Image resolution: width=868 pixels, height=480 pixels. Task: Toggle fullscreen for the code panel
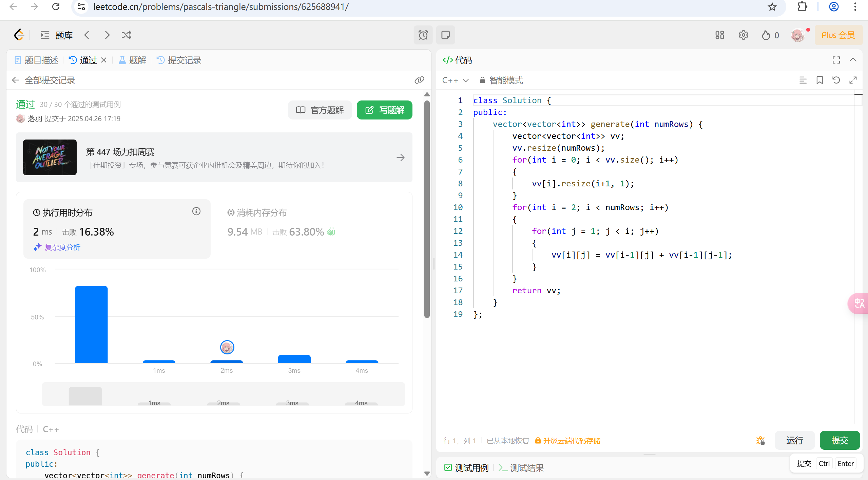(x=836, y=60)
